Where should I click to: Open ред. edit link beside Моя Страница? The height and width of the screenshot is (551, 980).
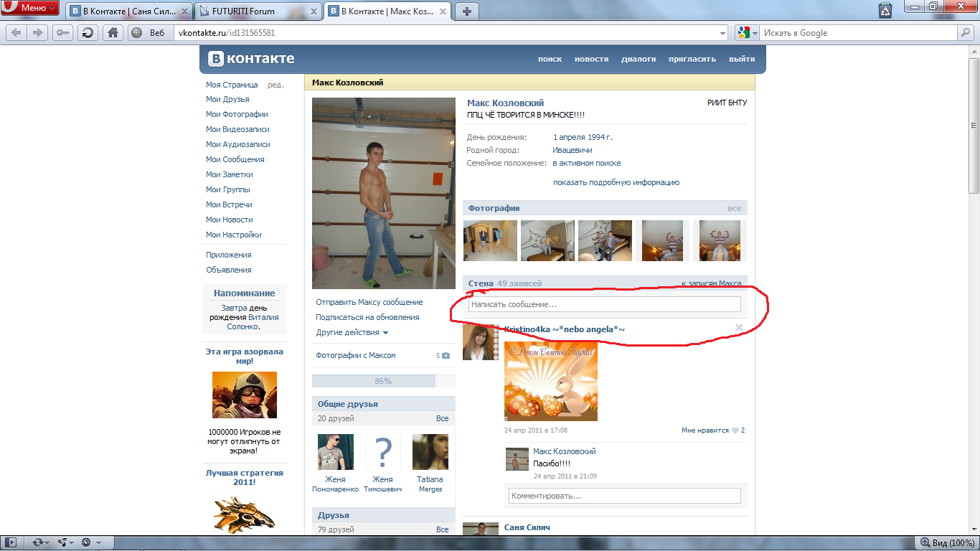point(275,85)
